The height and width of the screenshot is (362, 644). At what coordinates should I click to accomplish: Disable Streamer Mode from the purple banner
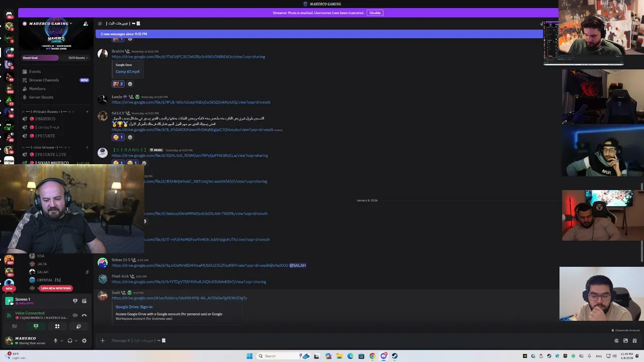(375, 13)
